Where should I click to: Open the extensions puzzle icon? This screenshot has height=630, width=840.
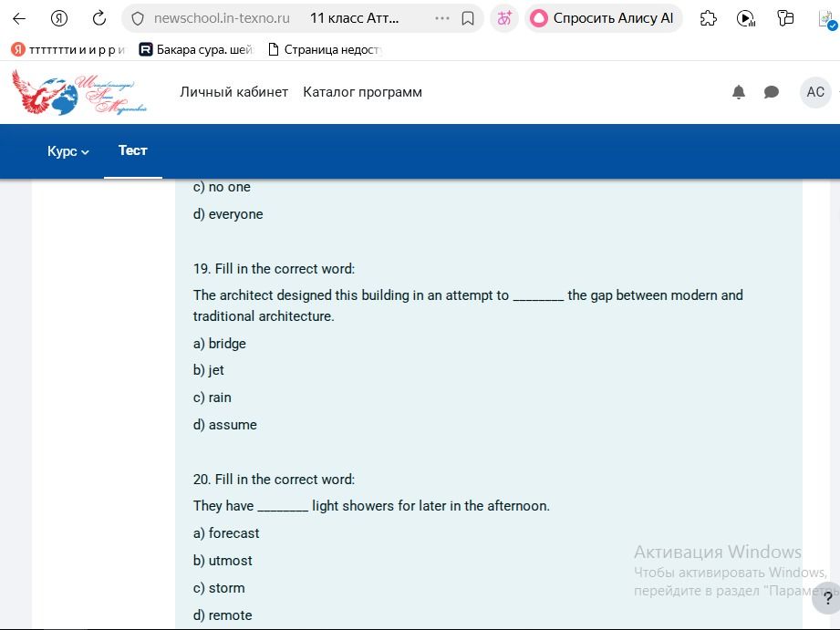(x=709, y=19)
